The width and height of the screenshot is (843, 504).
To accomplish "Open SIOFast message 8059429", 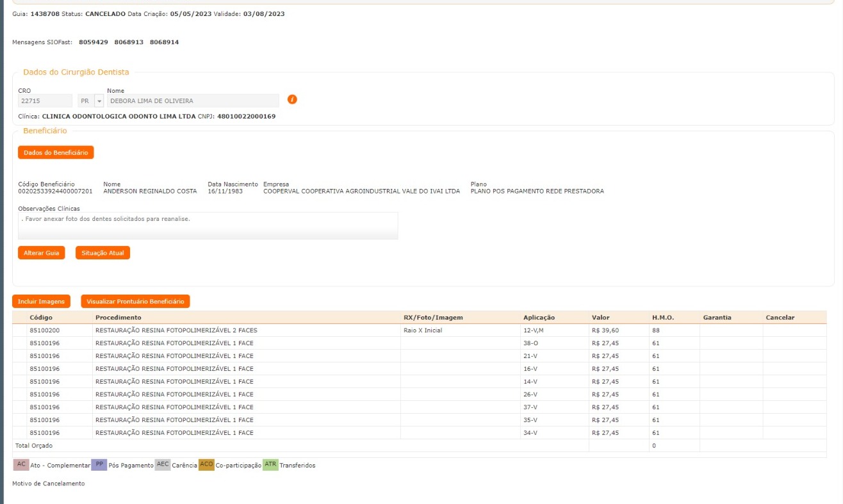I will coord(94,42).
